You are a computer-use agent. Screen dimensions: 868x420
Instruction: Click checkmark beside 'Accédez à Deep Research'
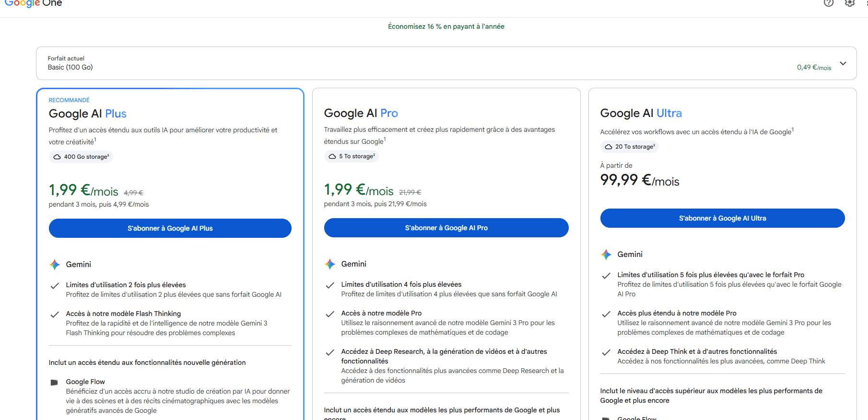pyautogui.click(x=330, y=352)
